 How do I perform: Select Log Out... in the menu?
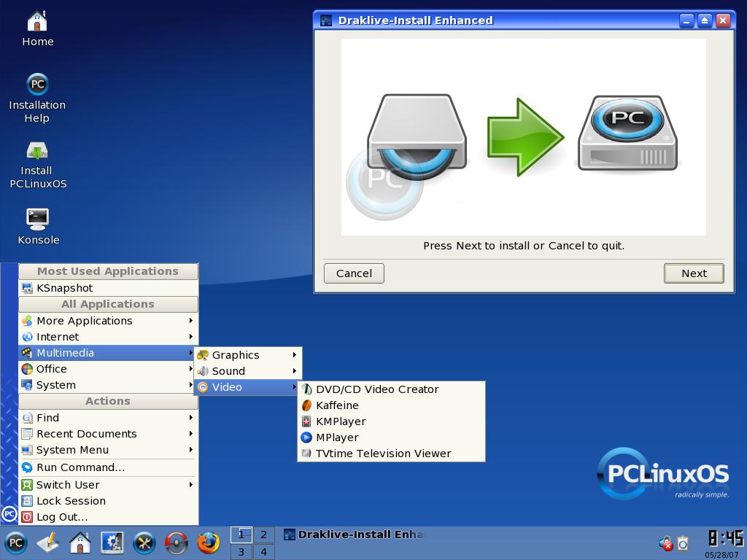tap(108, 517)
